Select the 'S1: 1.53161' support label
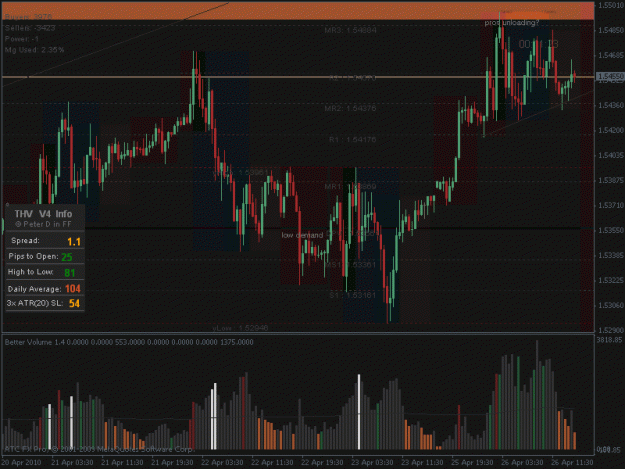The width and height of the screenshot is (625, 469). [352, 295]
